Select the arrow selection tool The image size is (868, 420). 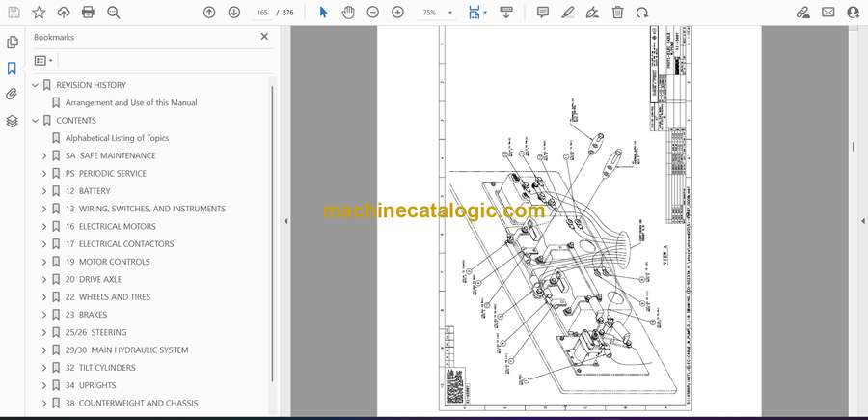(324, 13)
